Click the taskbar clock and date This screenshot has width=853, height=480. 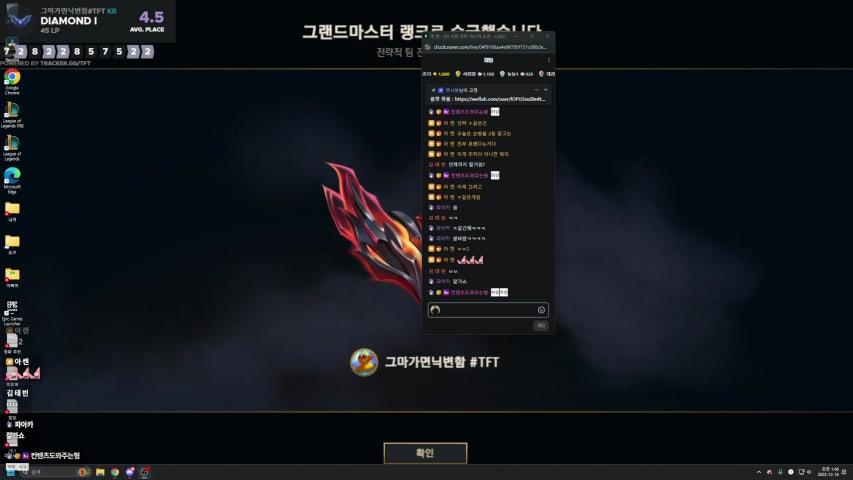point(830,472)
